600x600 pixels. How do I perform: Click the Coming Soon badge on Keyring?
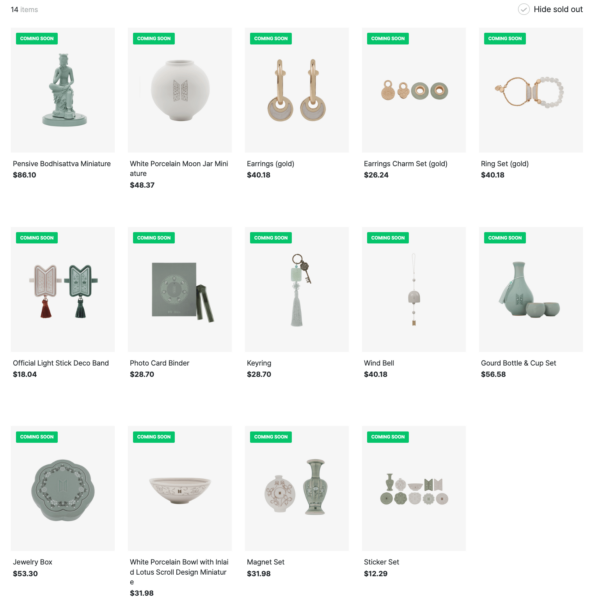click(271, 238)
